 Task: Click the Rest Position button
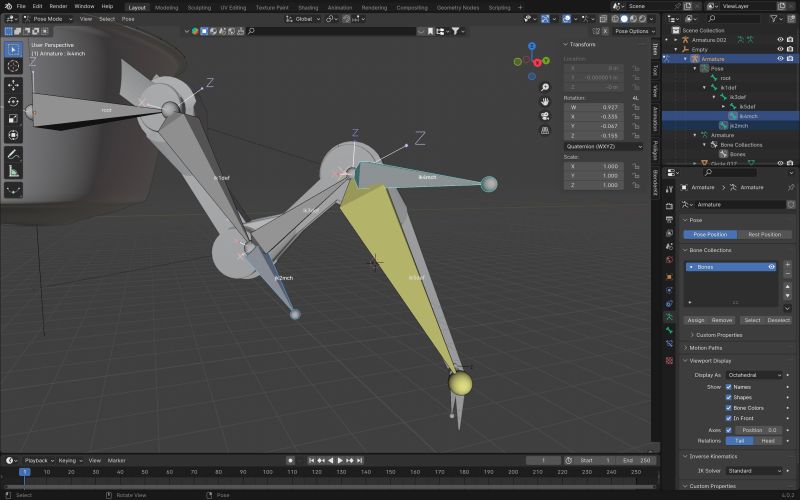(x=764, y=235)
